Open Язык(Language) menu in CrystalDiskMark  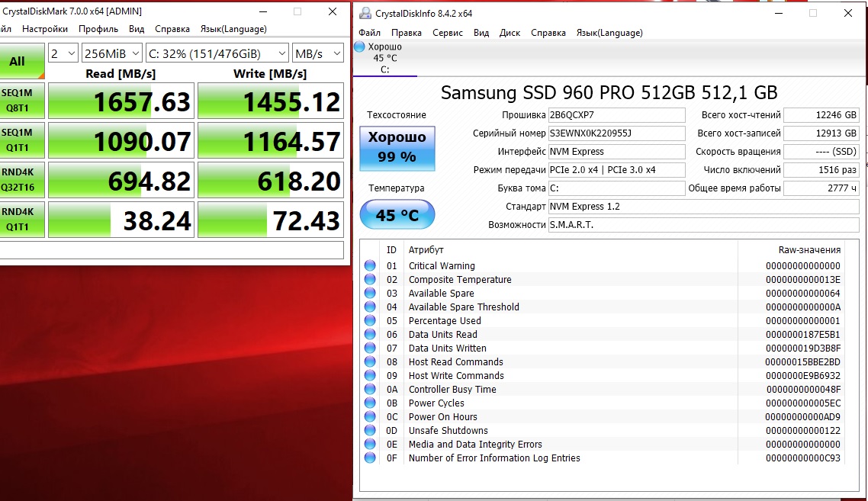tap(233, 29)
